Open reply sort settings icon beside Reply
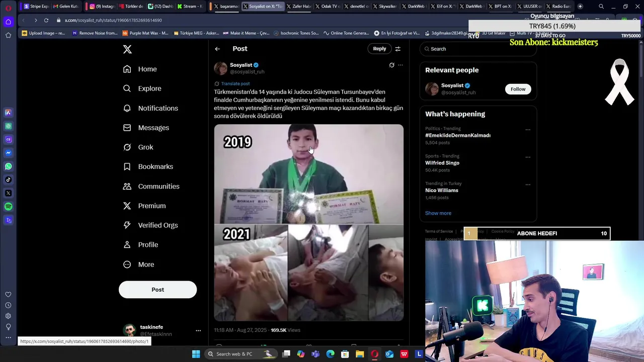The width and height of the screenshot is (644, 362). point(397,49)
